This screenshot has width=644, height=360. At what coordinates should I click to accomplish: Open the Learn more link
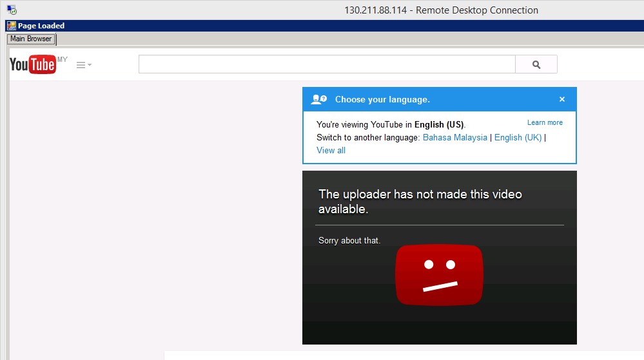545,123
